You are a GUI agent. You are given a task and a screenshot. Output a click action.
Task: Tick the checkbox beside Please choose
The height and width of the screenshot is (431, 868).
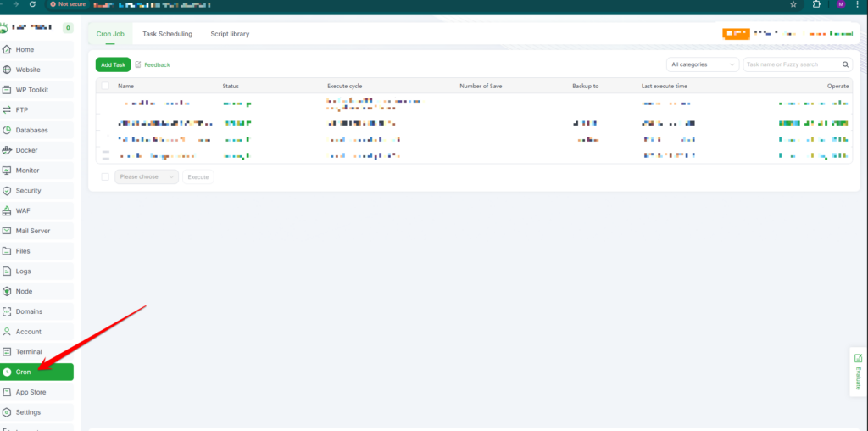click(105, 177)
